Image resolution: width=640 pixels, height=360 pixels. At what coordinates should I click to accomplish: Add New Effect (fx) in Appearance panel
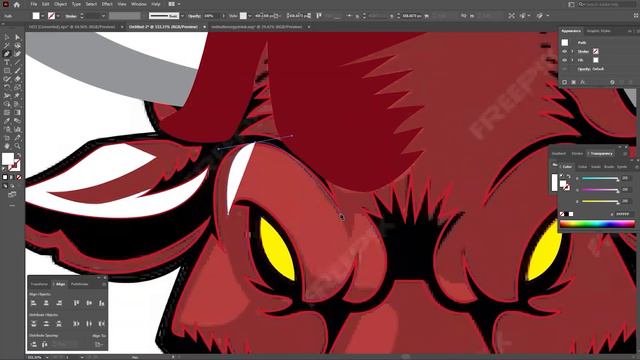582,82
